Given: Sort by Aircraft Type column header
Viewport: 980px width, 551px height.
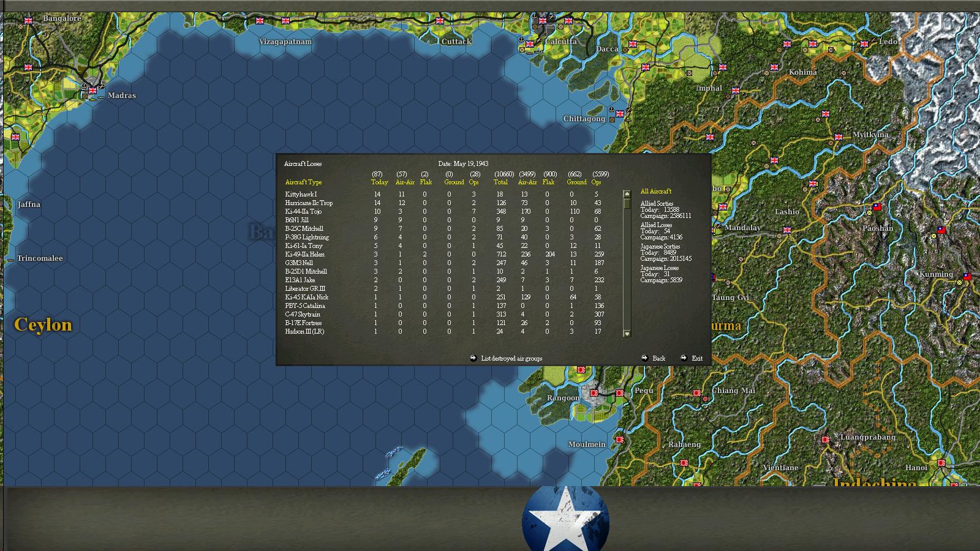Looking at the screenshot, I should coord(303,182).
